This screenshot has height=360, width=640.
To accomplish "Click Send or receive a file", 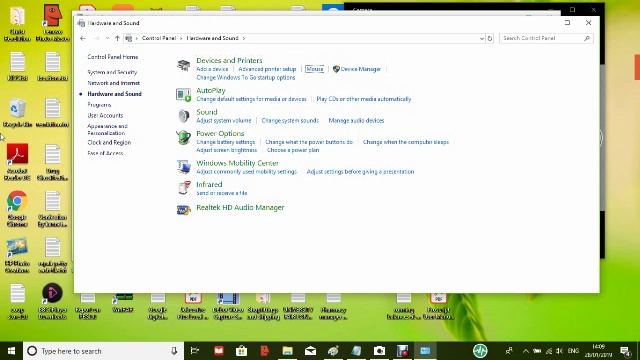I will (222, 193).
